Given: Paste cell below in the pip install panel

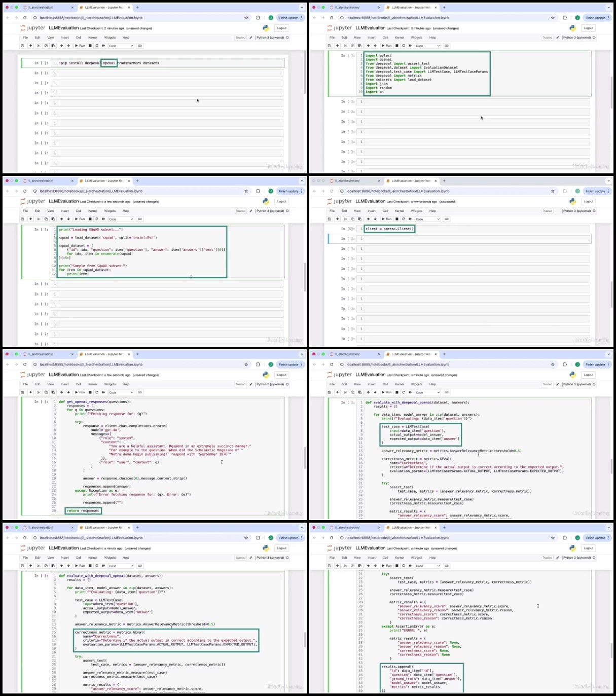Looking at the screenshot, I should pyautogui.click(x=53, y=46).
